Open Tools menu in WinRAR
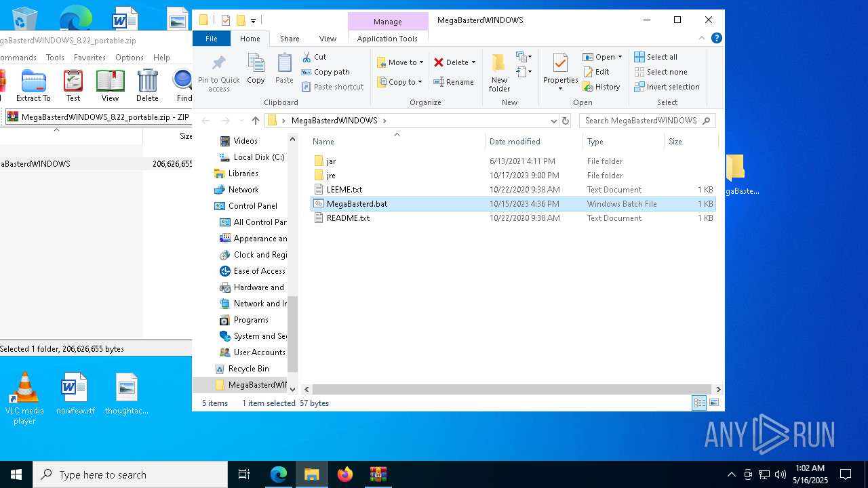 (x=55, y=58)
